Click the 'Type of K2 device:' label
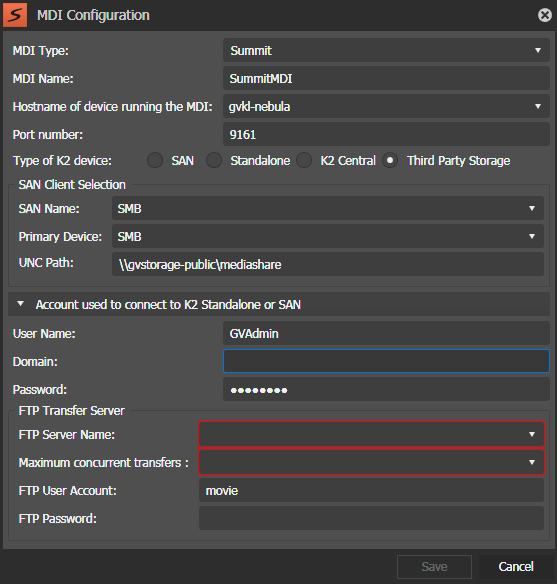The image size is (557, 584). (x=62, y=161)
